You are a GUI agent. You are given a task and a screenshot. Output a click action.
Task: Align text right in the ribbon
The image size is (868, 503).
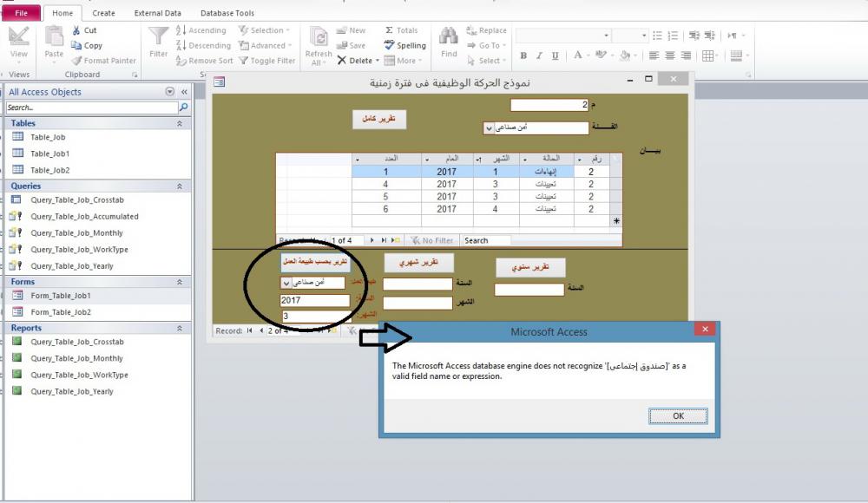pyautogui.click(x=686, y=56)
